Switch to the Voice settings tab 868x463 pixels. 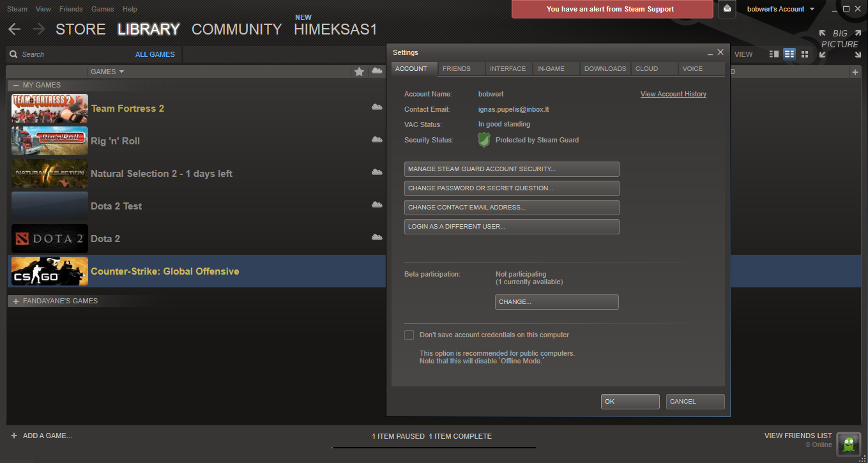[x=701, y=68]
